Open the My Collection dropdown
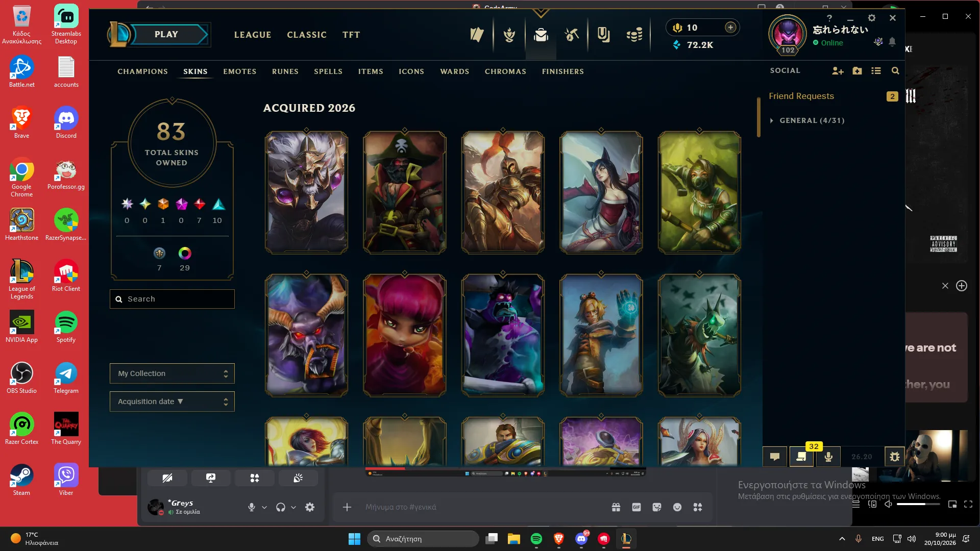This screenshot has width=980, height=551. point(172,373)
